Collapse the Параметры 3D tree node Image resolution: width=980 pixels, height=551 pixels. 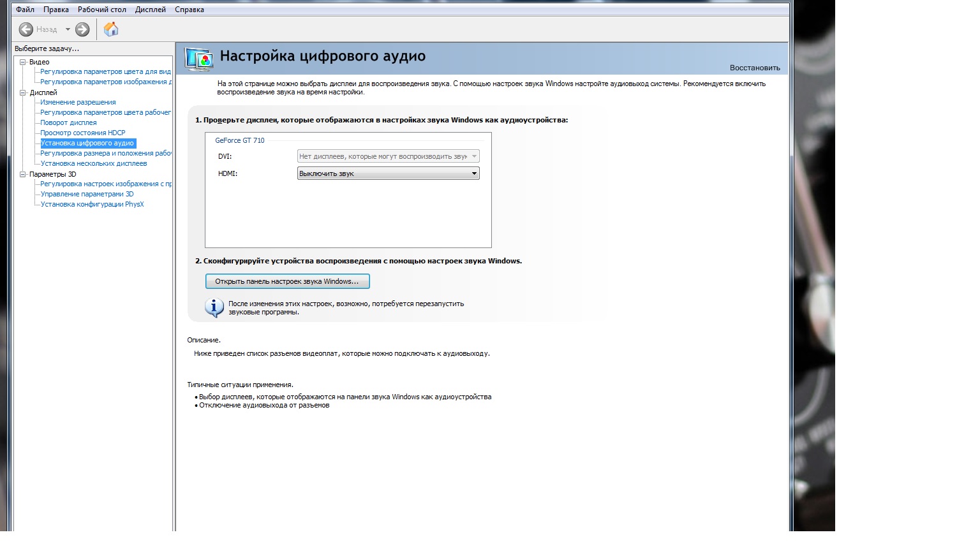(23, 174)
